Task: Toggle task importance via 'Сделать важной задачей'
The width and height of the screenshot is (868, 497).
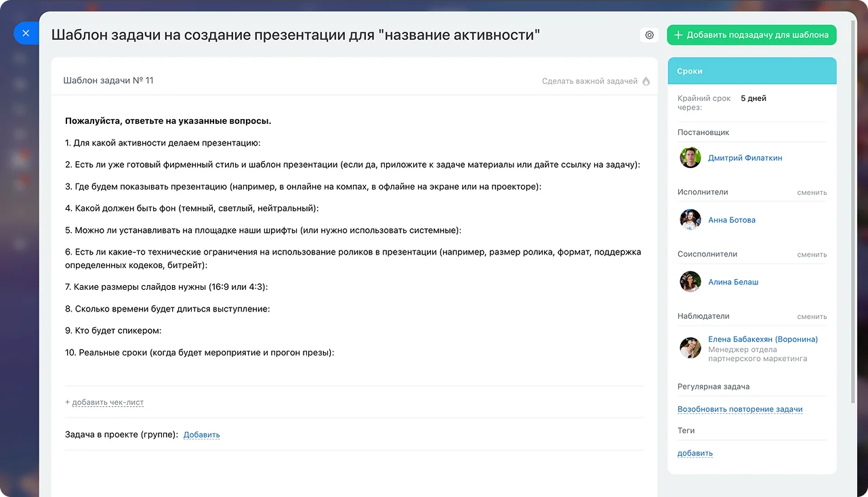Action: (589, 81)
